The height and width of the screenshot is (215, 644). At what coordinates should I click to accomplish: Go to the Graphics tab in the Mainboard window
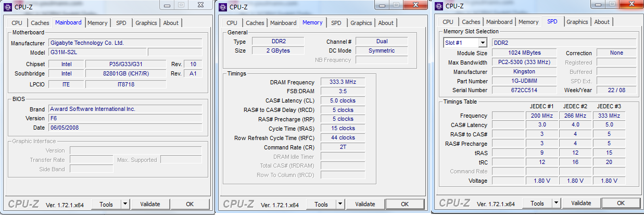pos(146,23)
